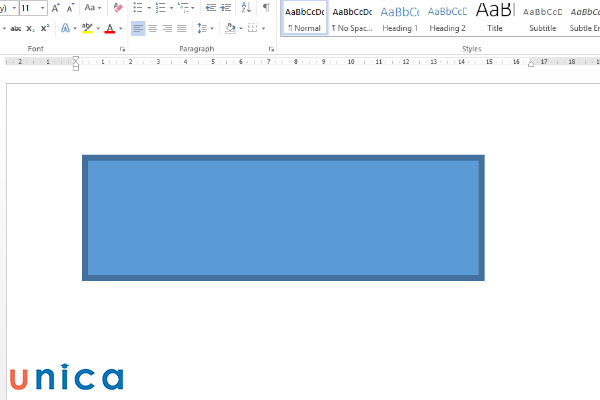Select the blue rectangle shape
600x400 pixels.
[x=283, y=217]
